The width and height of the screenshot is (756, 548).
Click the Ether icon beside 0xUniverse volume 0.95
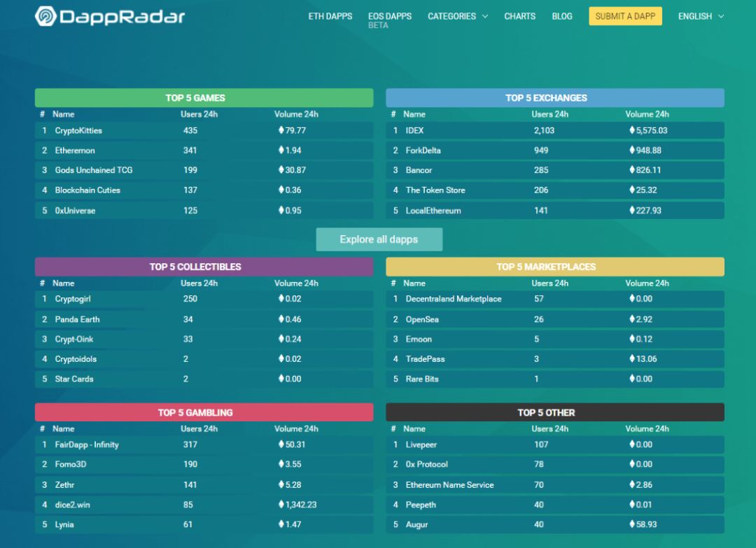coord(281,211)
